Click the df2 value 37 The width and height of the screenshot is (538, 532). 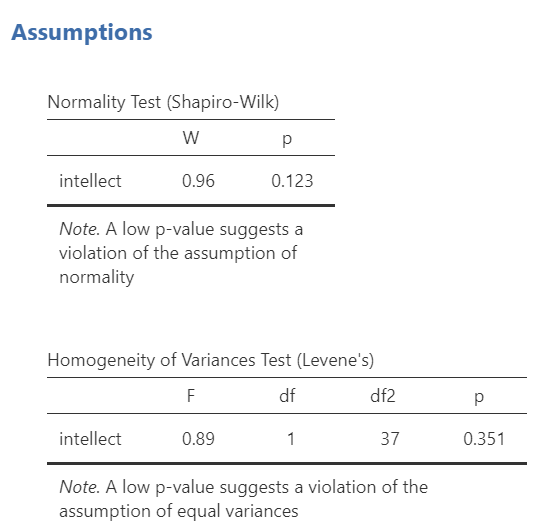[x=390, y=439]
